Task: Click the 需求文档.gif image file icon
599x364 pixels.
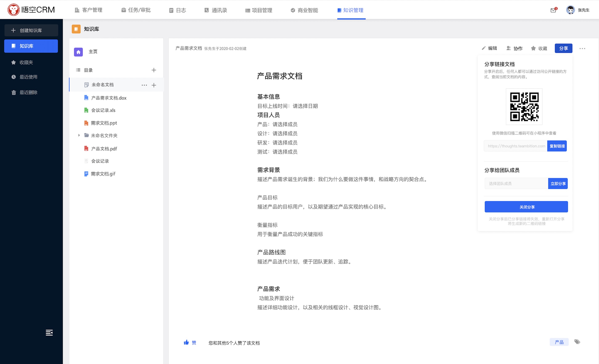Action: pyautogui.click(x=86, y=174)
